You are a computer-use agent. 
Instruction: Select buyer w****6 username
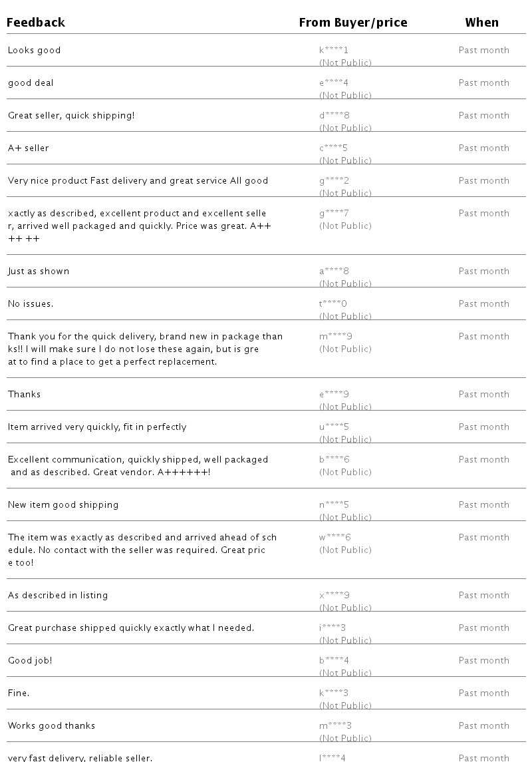[335, 537]
